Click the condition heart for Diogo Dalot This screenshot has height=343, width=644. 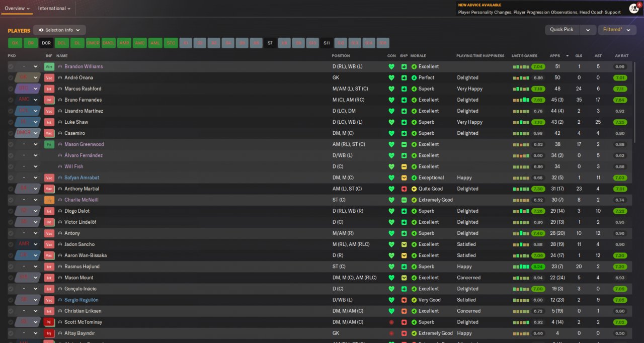[391, 211]
